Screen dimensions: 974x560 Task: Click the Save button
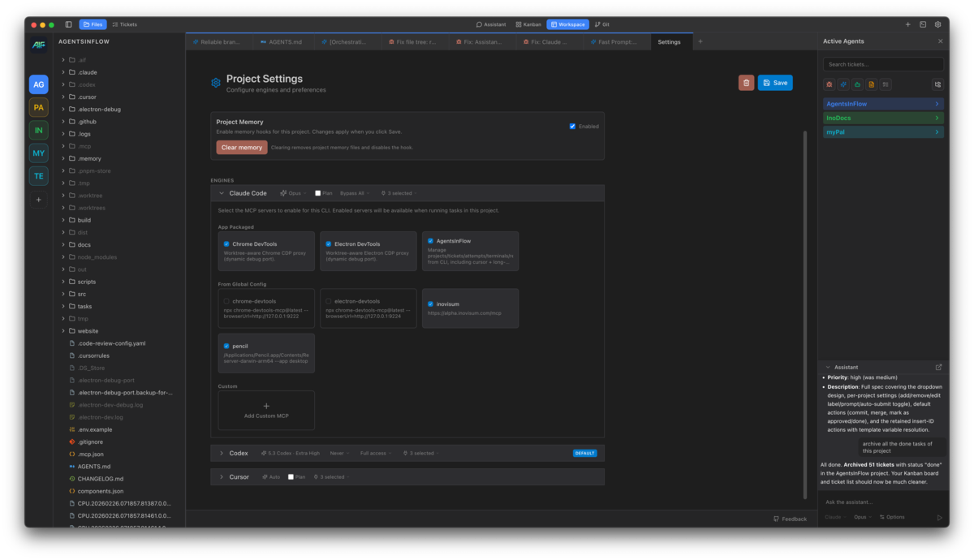[x=775, y=82]
